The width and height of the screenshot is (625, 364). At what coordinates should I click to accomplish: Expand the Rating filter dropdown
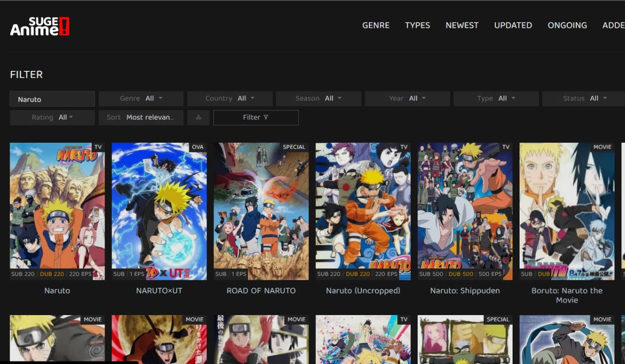52,118
